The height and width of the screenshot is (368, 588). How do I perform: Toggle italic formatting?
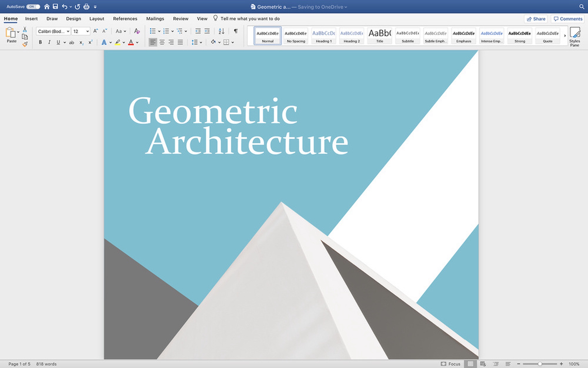pos(49,42)
